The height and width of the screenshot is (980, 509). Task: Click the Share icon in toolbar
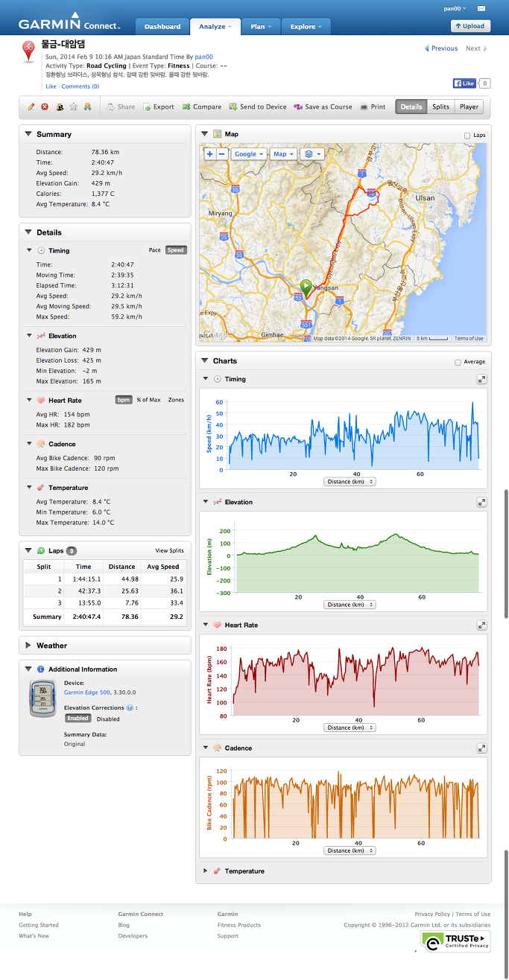pos(111,107)
